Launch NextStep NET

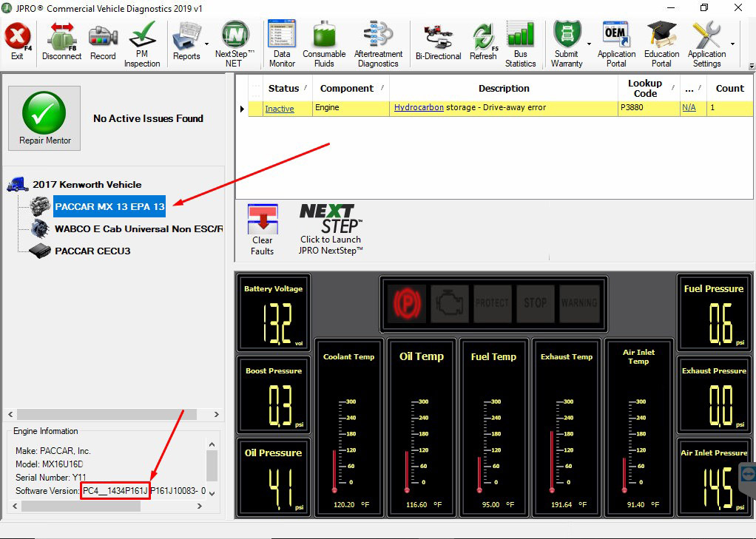click(234, 44)
